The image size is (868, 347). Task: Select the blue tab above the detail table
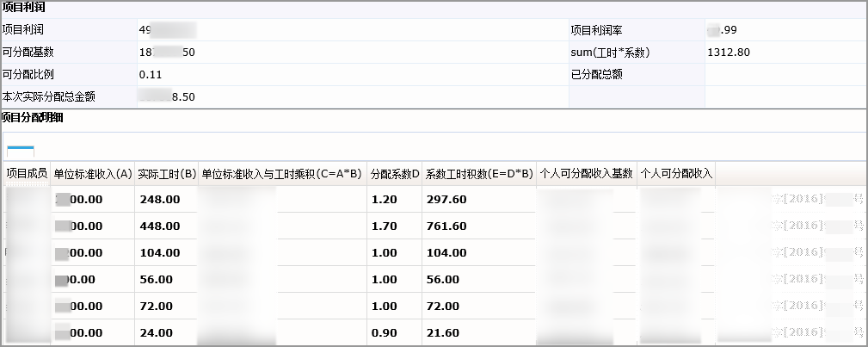21,151
